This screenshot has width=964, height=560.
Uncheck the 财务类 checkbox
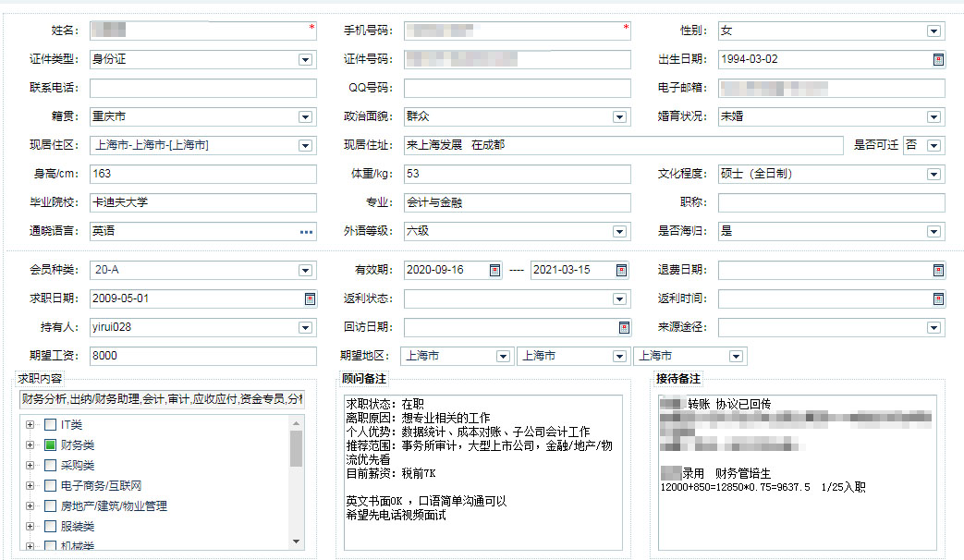click(51, 445)
